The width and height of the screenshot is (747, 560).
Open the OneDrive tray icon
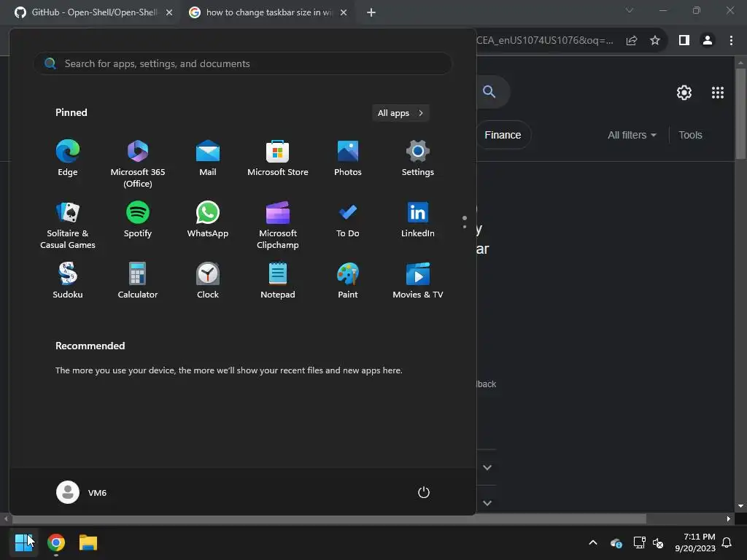coord(616,542)
